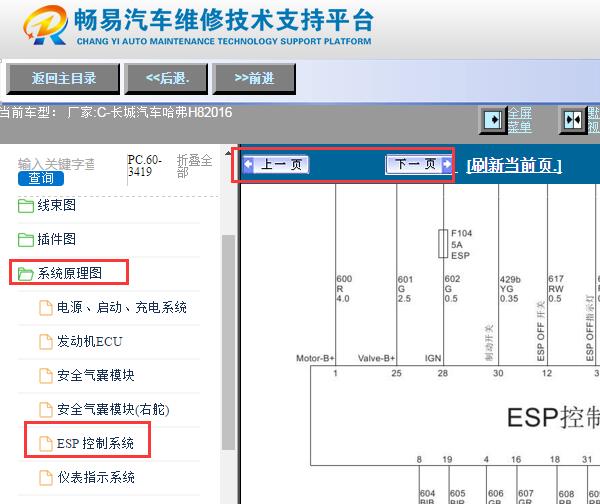Go forward with >>前进 button
600x504 pixels.
click(x=254, y=78)
